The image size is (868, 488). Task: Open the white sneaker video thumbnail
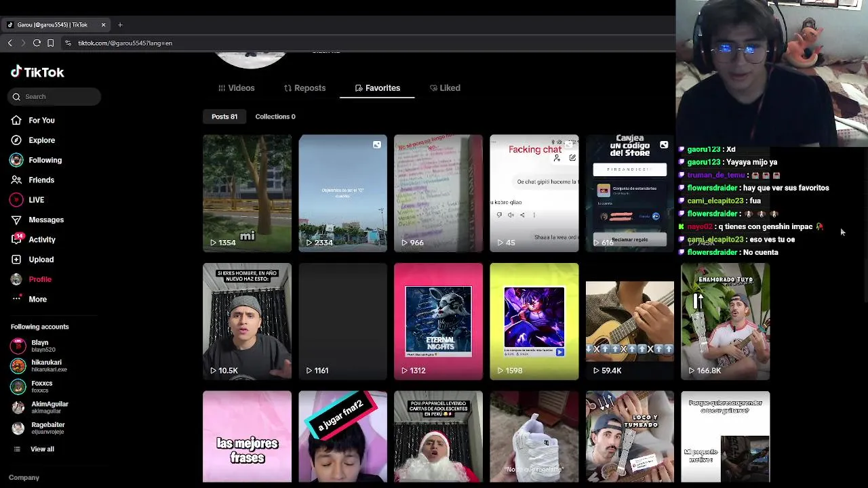click(x=534, y=436)
